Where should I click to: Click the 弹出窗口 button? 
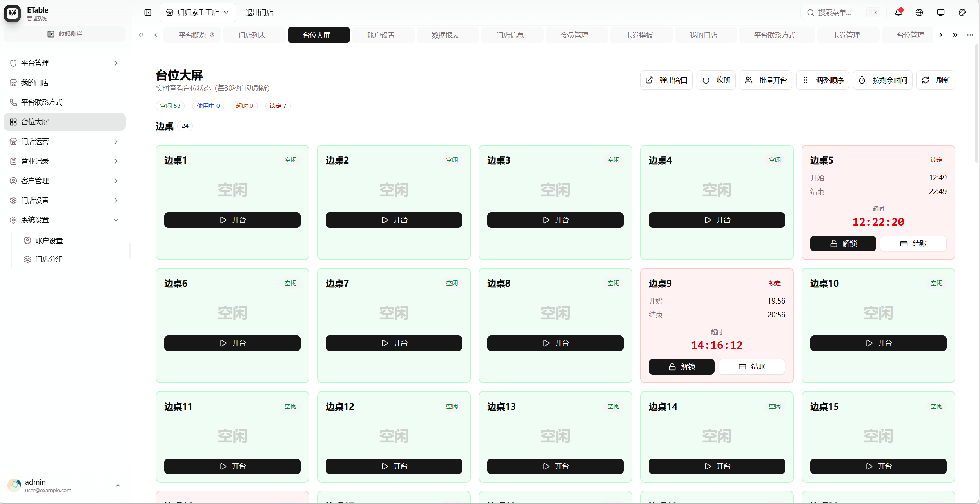[666, 80]
